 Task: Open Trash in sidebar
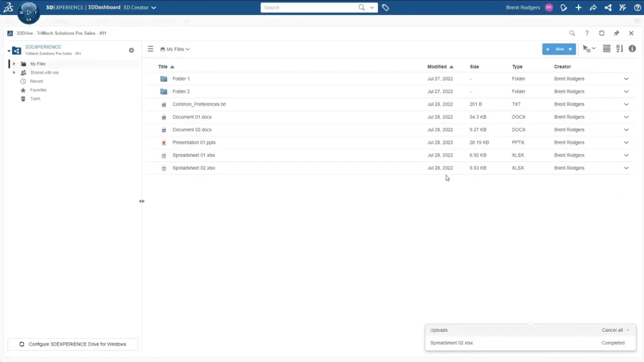click(x=35, y=99)
